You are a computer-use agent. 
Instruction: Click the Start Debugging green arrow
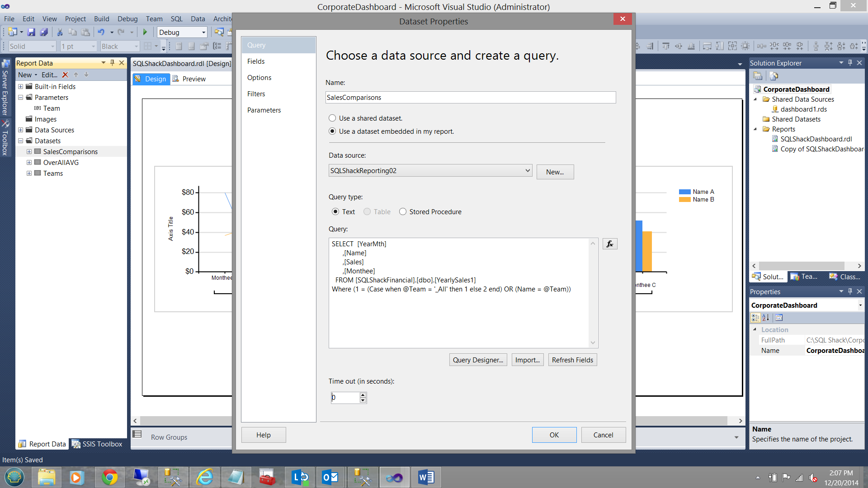coord(145,32)
